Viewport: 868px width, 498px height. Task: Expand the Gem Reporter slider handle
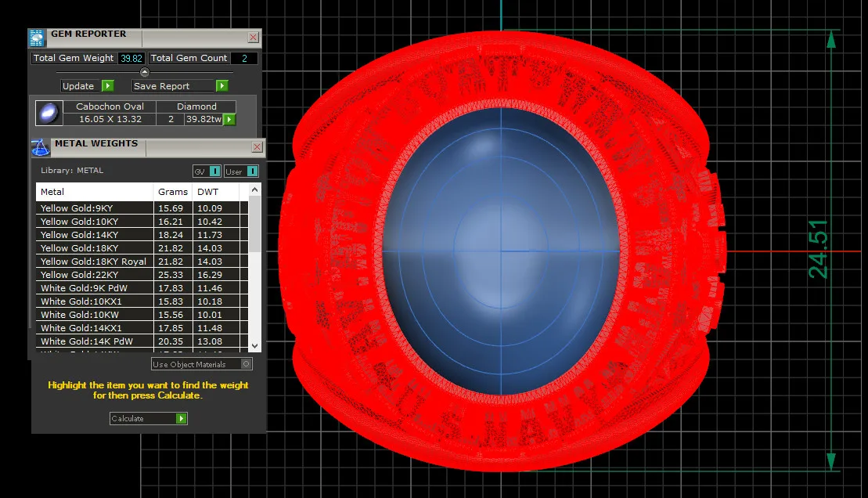(x=145, y=72)
